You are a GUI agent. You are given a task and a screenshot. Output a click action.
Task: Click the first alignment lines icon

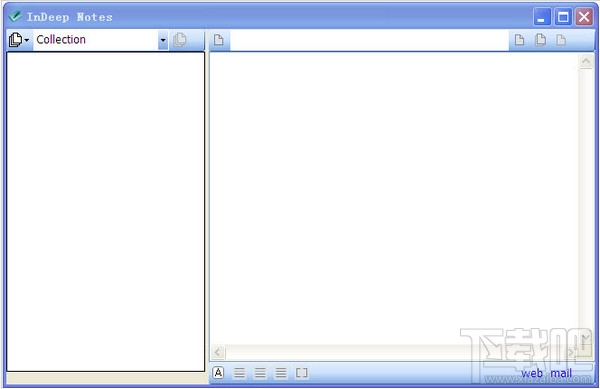point(240,373)
